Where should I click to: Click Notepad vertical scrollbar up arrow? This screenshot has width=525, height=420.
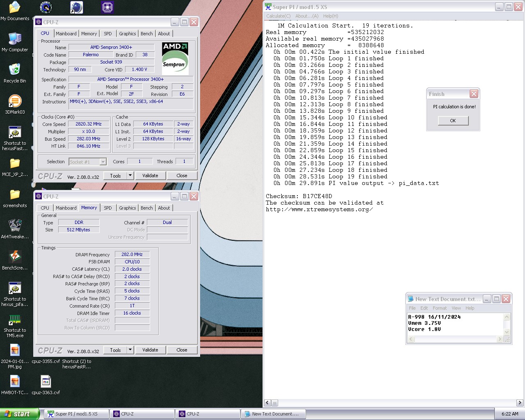click(507, 317)
